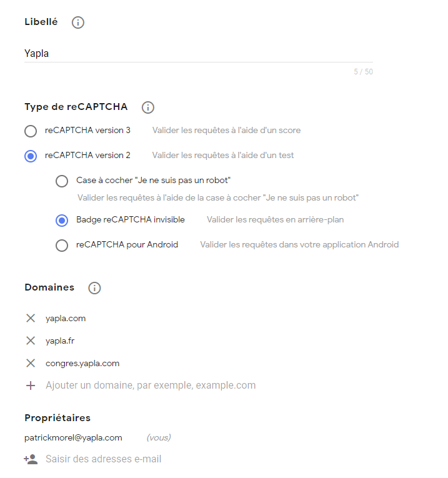Remove the yapla.com domain
448x478 pixels.
31,318
